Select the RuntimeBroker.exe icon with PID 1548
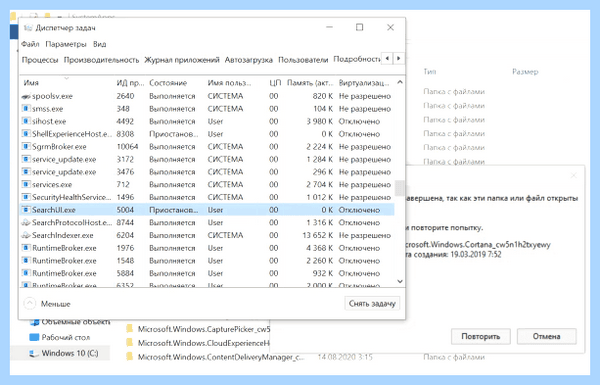 (26, 261)
